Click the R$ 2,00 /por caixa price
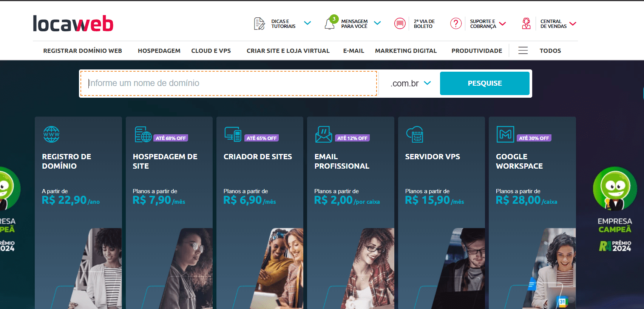 tap(347, 200)
